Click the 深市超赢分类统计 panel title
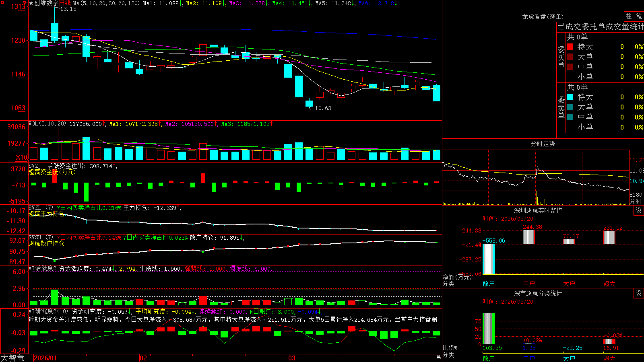This screenshot has width=644, height=362. (538, 293)
